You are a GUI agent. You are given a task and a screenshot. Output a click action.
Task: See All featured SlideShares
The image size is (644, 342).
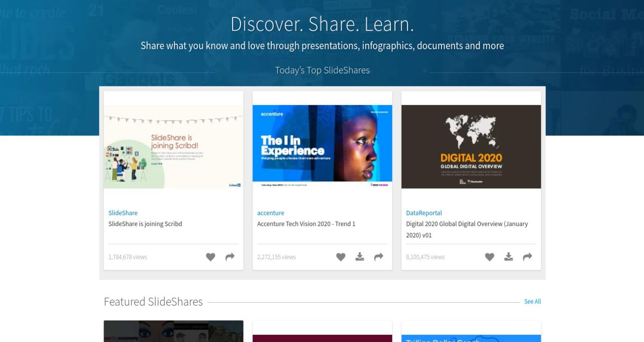tap(532, 301)
